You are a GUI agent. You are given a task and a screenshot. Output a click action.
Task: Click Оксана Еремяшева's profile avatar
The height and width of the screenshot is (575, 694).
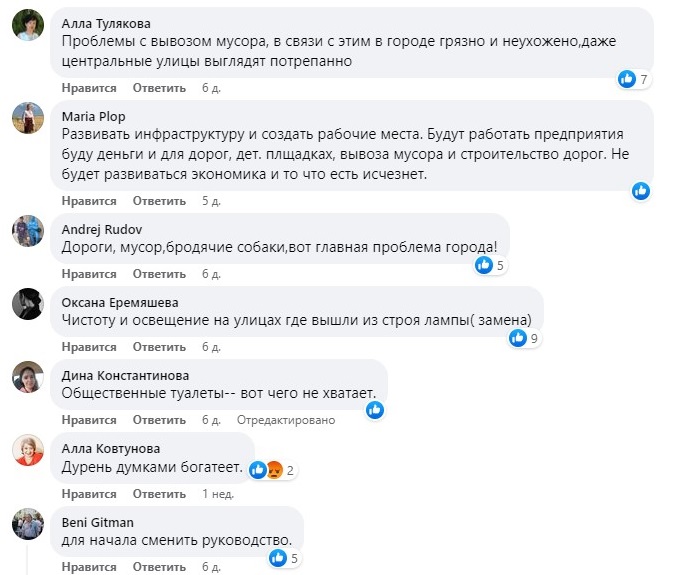(27, 303)
